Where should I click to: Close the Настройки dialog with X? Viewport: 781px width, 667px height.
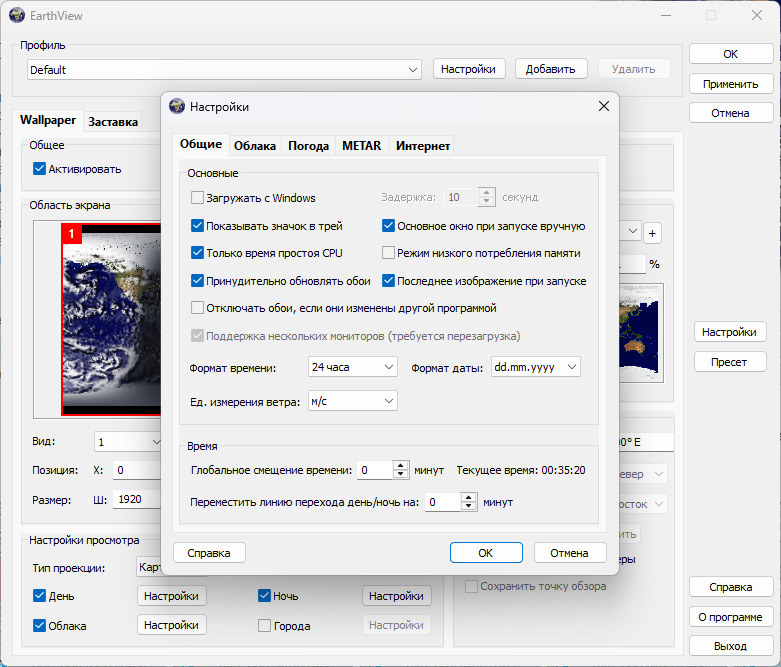603,107
